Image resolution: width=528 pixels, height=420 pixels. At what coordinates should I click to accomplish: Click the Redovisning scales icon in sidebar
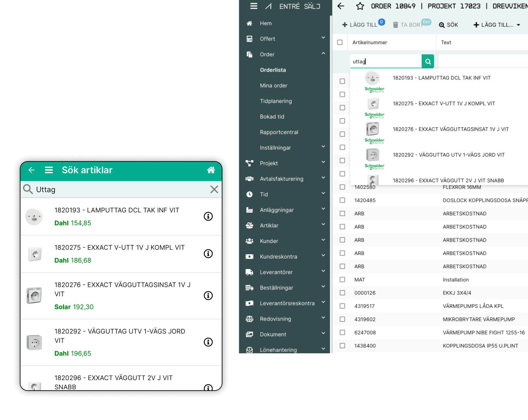(x=249, y=319)
